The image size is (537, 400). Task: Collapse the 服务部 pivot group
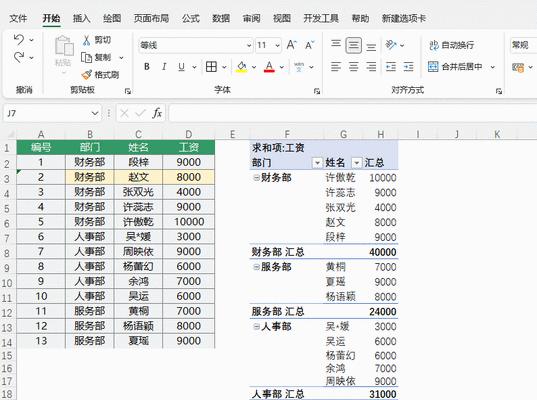click(256, 267)
